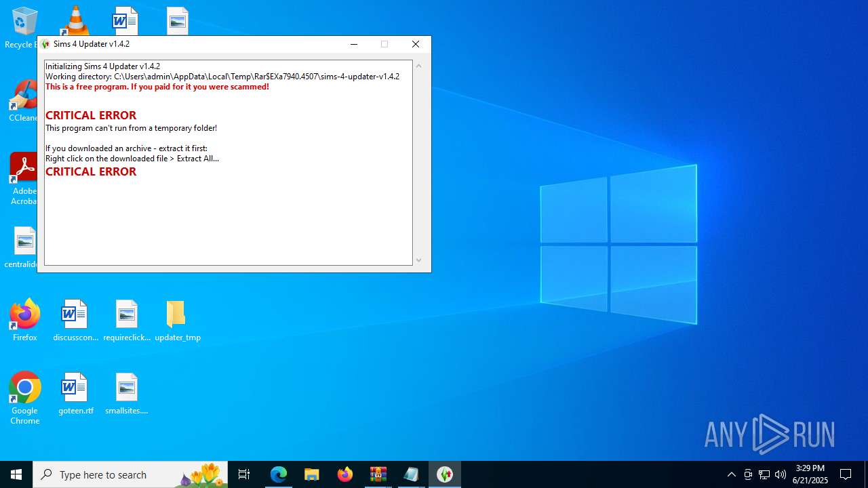Open the Recycle Bin desktop icon
The image size is (868, 488).
pyautogui.click(x=24, y=27)
